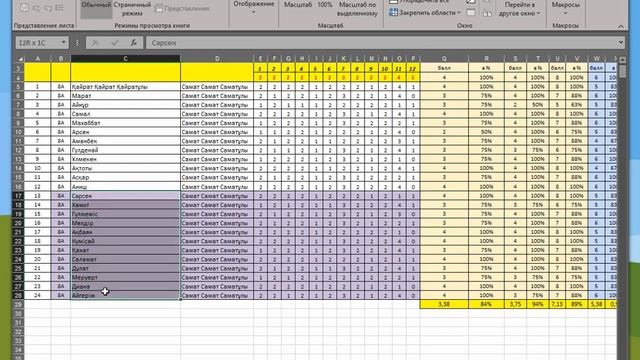This screenshot has width=640, height=360.
Task: Click the name cell Айгерім
Action: pyautogui.click(x=125, y=295)
